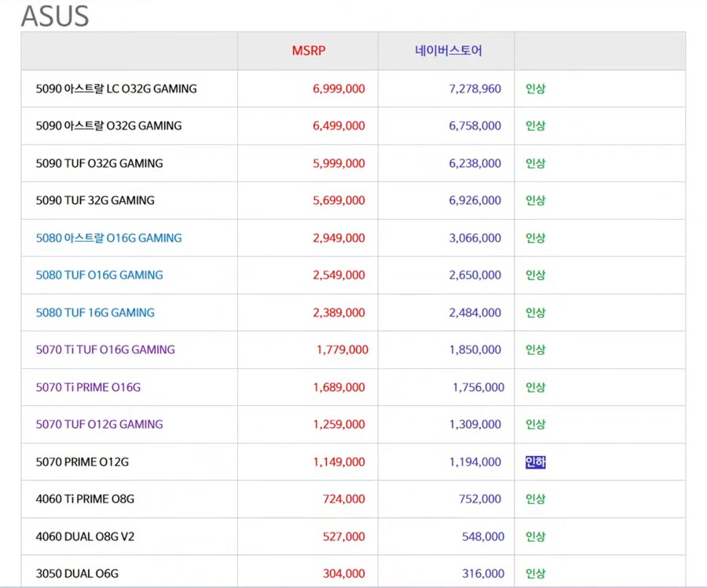Click MSRP value 724,000
707x588 pixels.
343,499
